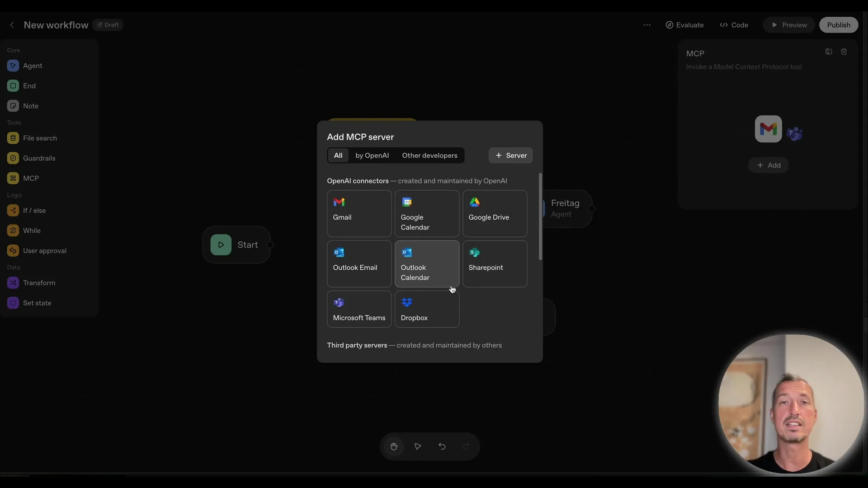Select the Google Drive connector

(495, 214)
